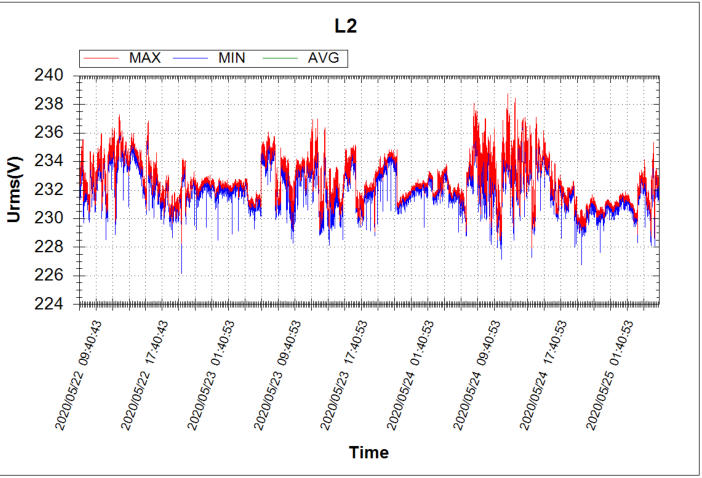702x478 pixels.
Task: Select the 2020/05/22 17:40:43 time tick label
Action: (x=145, y=375)
